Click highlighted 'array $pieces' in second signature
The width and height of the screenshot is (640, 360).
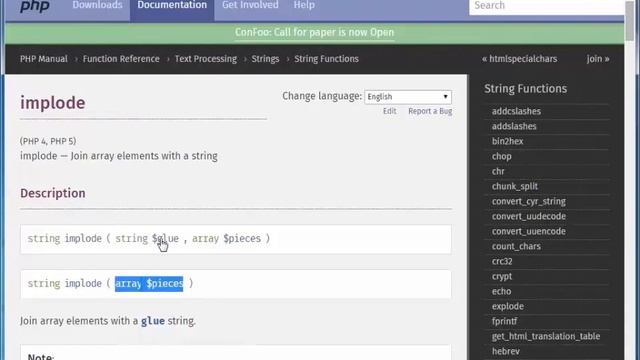pyautogui.click(x=149, y=283)
